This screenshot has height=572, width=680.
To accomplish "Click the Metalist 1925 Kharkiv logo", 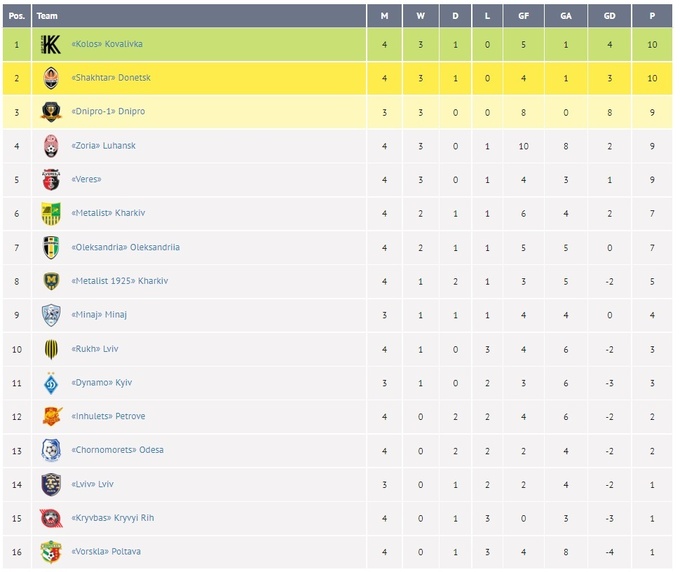I will [51, 281].
